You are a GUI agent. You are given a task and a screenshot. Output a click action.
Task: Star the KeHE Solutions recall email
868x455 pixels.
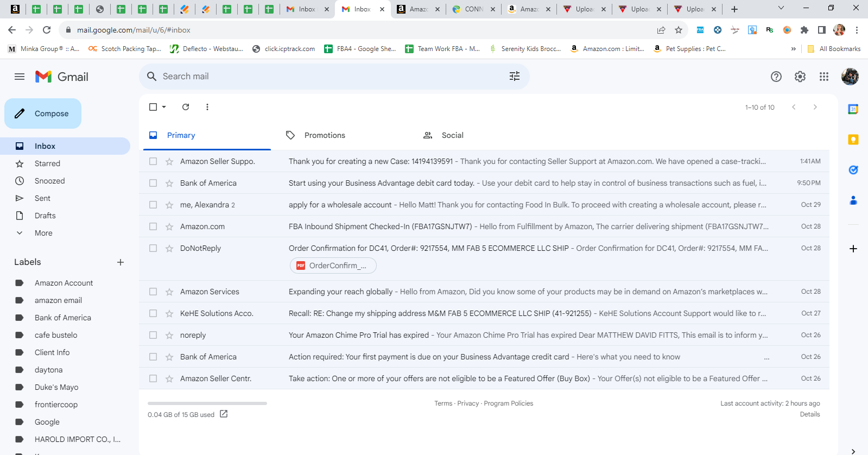coord(169,313)
